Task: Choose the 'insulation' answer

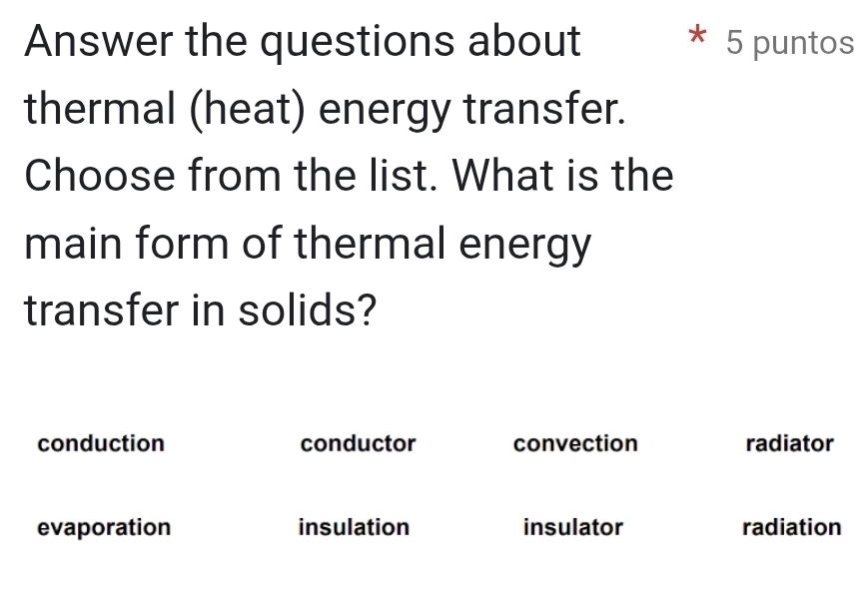Action: point(354,527)
